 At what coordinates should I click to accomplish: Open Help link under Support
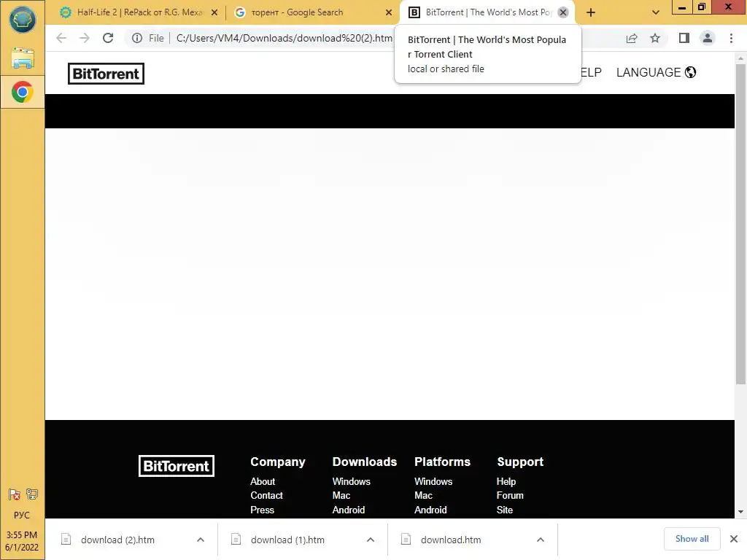point(506,481)
